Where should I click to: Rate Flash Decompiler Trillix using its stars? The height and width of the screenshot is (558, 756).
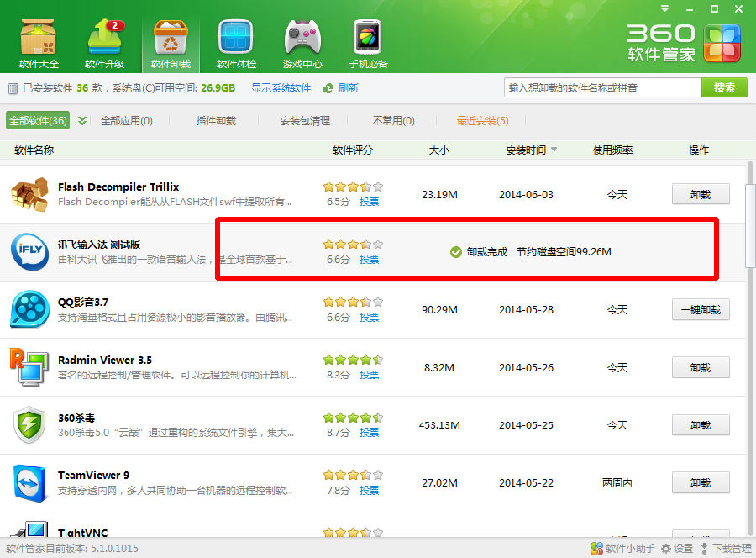click(x=354, y=187)
